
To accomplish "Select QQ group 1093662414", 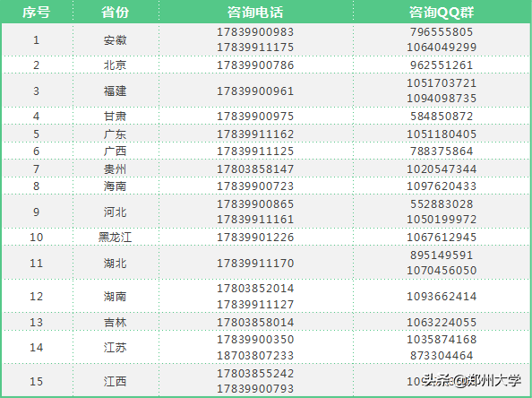I will click(442, 297).
